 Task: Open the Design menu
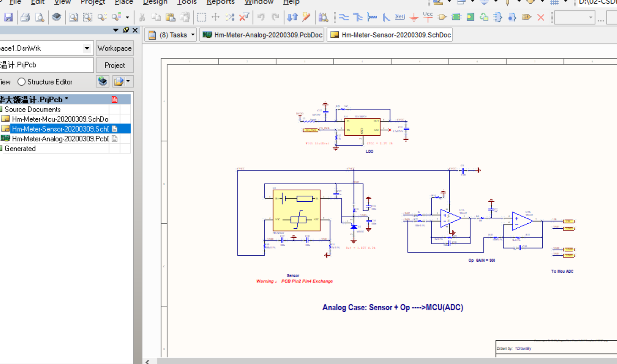click(155, 2)
